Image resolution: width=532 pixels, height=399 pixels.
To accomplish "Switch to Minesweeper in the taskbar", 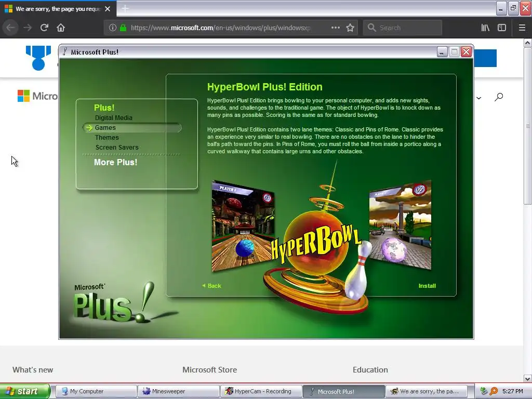I will pyautogui.click(x=179, y=391).
